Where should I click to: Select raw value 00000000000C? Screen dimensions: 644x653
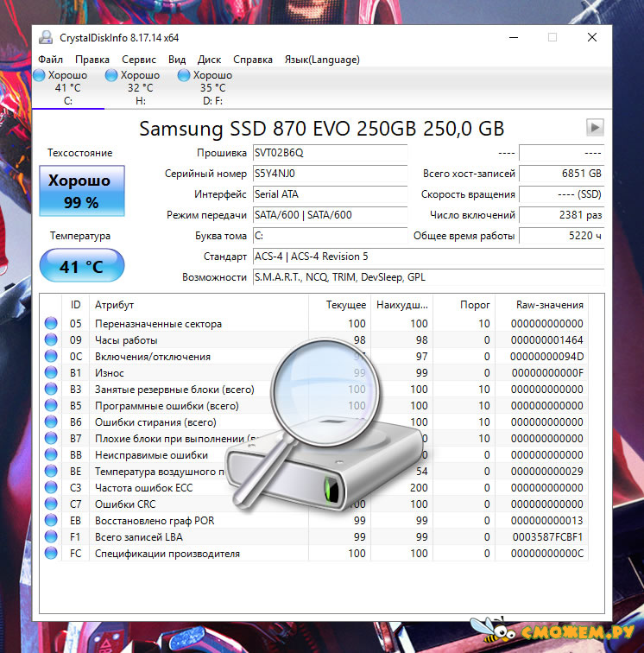pos(547,554)
